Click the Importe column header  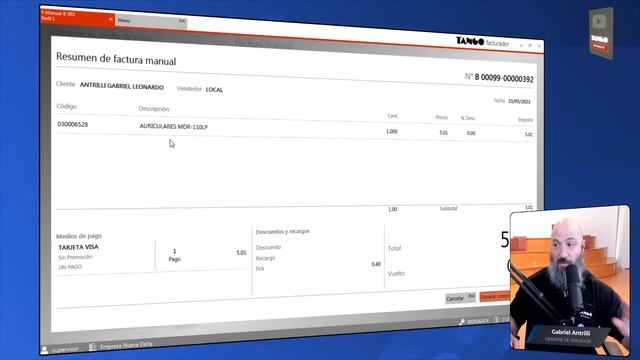pyautogui.click(x=525, y=120)
